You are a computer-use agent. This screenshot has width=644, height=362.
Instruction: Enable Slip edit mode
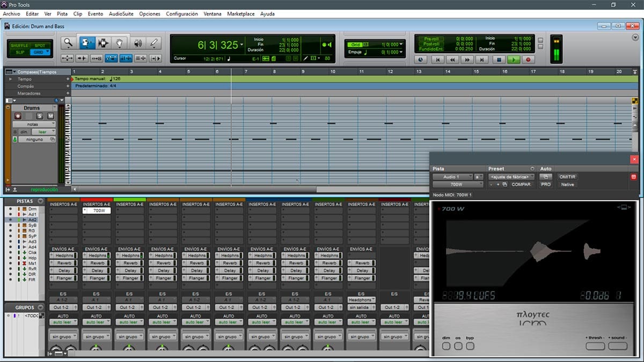tap(19, 52)
